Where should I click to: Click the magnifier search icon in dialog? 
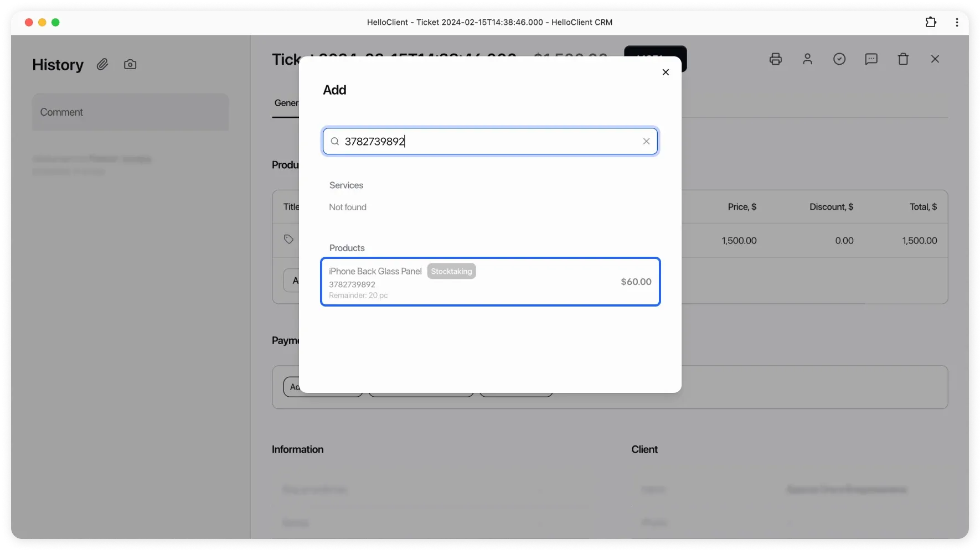pos(335,142)
